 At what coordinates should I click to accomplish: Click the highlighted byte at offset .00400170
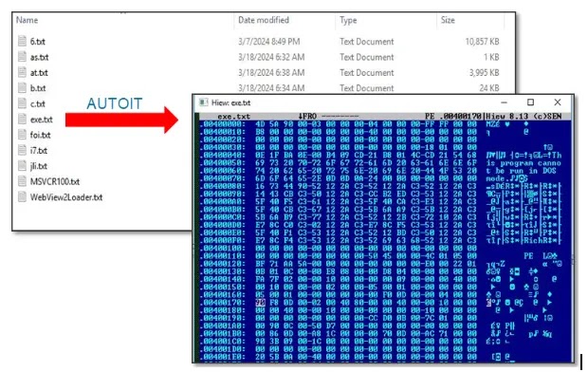[260, 303]
